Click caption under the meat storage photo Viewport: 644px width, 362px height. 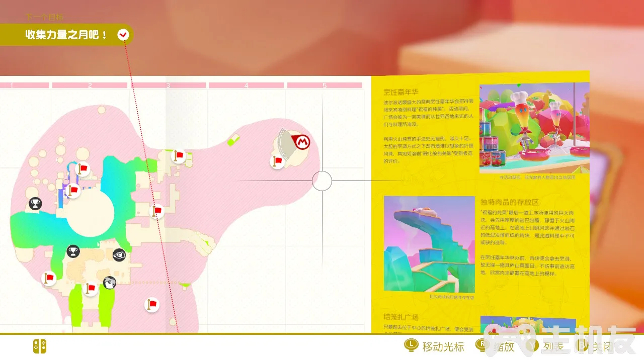(452, 298)
